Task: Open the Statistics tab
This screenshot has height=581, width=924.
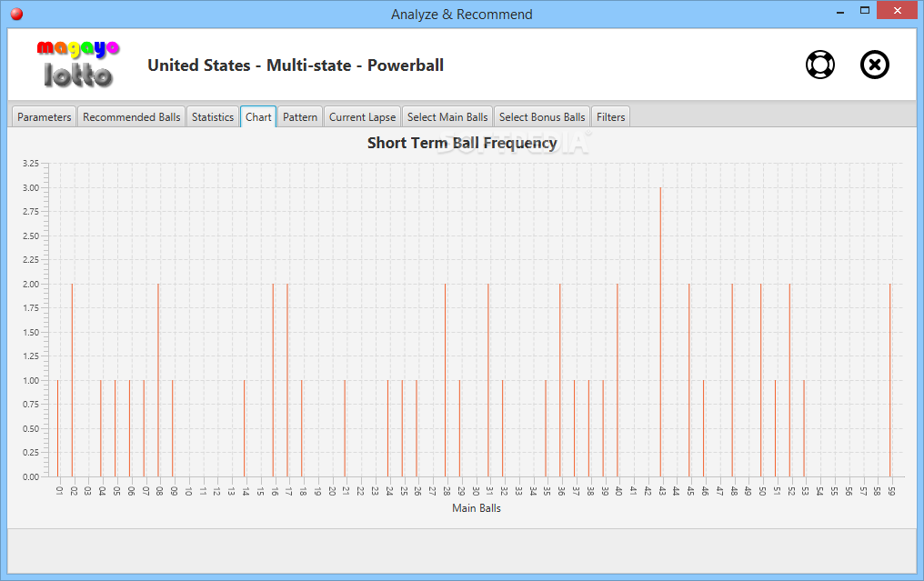Action: coord(213,116)
